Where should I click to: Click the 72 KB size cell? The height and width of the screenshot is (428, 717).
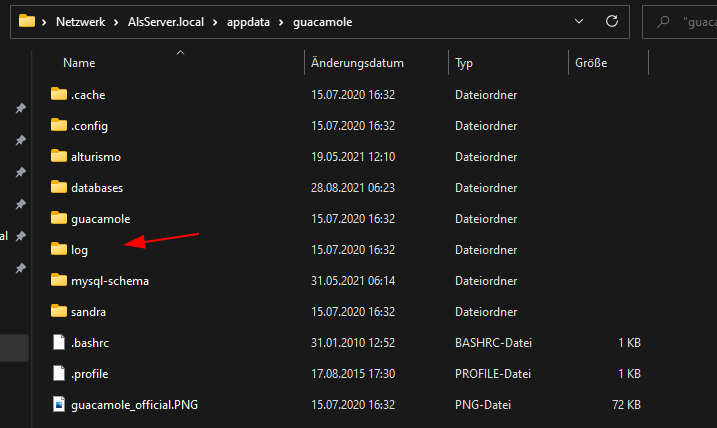pyautogui.click(x=626, y=405)
